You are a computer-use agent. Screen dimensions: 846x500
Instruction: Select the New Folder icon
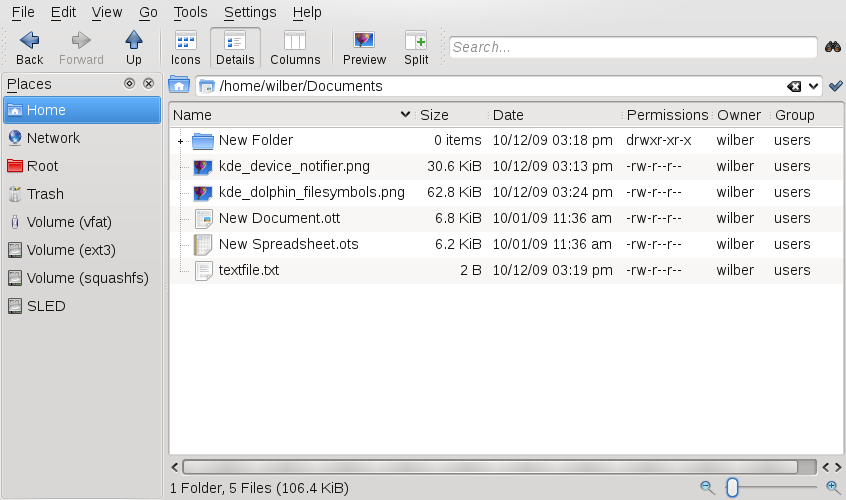[203, 141]
